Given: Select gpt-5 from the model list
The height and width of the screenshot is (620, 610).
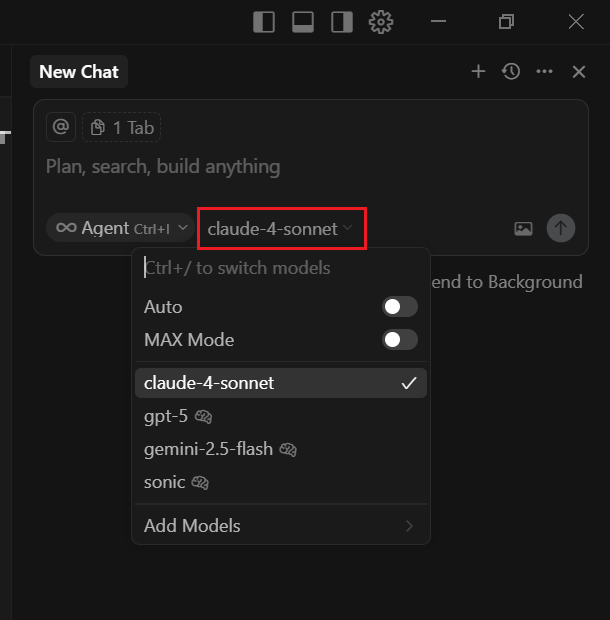Looking at the screenshot, I should (281, 416).
